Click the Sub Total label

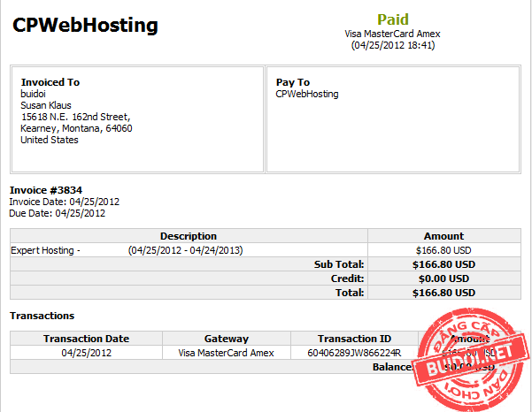click(340, 264)
